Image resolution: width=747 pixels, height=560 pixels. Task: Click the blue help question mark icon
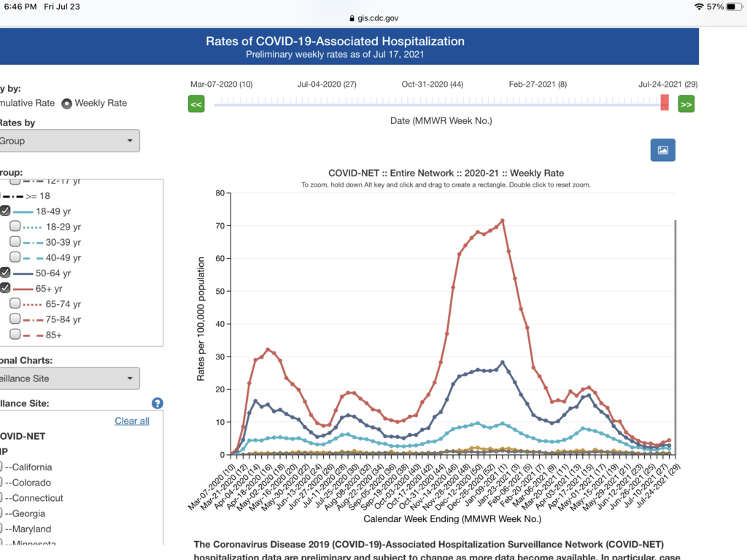coord(157,403)
